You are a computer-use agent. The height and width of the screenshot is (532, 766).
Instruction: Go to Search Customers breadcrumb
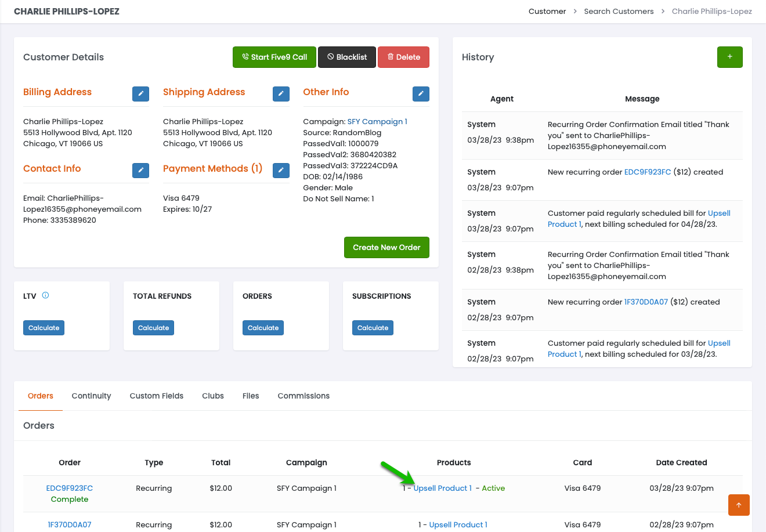click(x=619, y=11)
